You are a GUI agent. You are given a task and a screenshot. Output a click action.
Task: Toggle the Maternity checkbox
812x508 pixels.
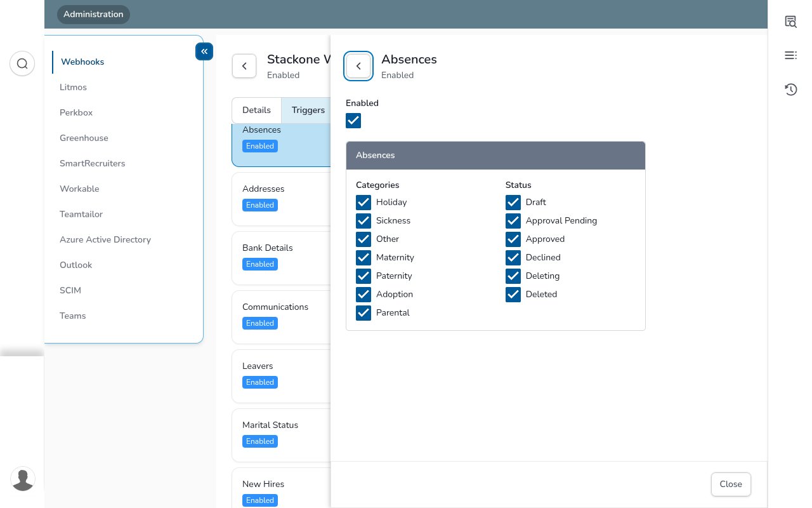point(363,257)
